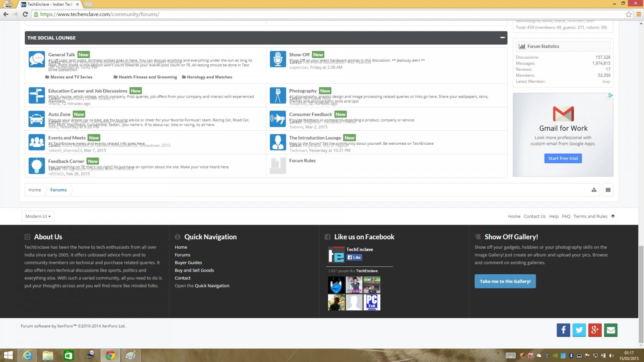
Task: Click the Forum Rules page icon
Action: tap(278, 166)
